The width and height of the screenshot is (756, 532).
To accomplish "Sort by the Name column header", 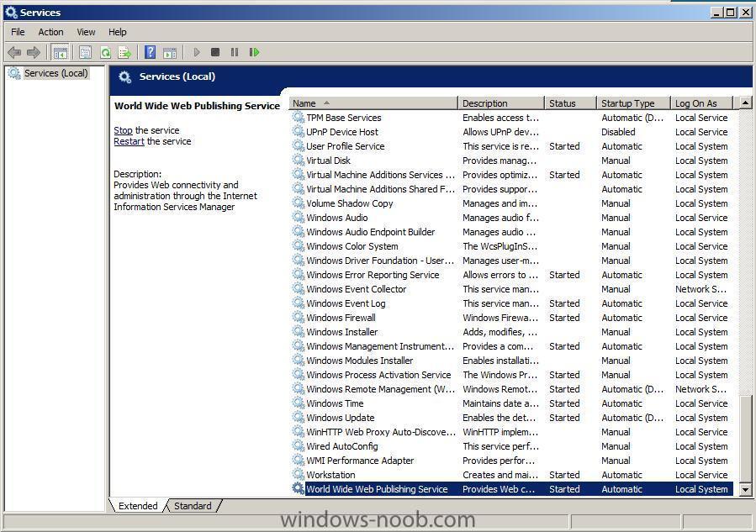I will point(373,103).
